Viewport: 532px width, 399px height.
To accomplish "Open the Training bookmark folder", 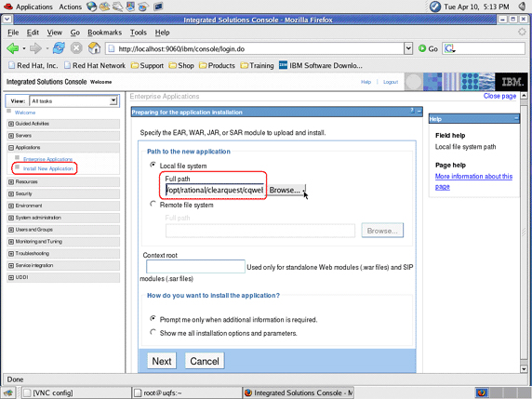I will pyautogui.click(x=257, y=65).
